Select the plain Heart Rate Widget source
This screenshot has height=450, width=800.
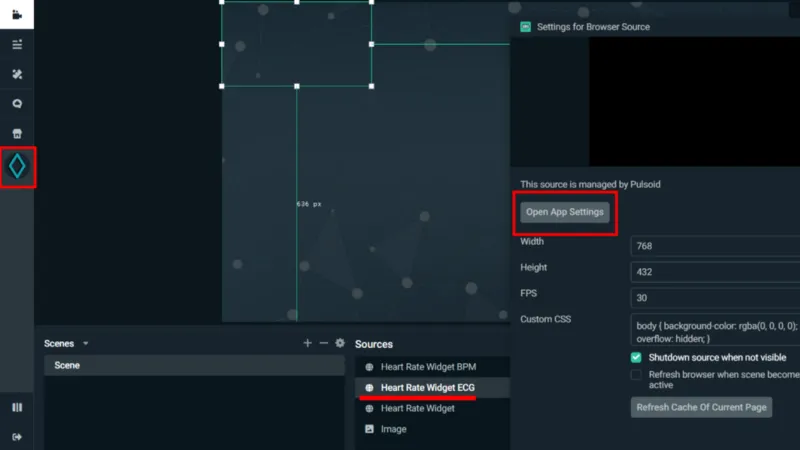pos(433,409)
